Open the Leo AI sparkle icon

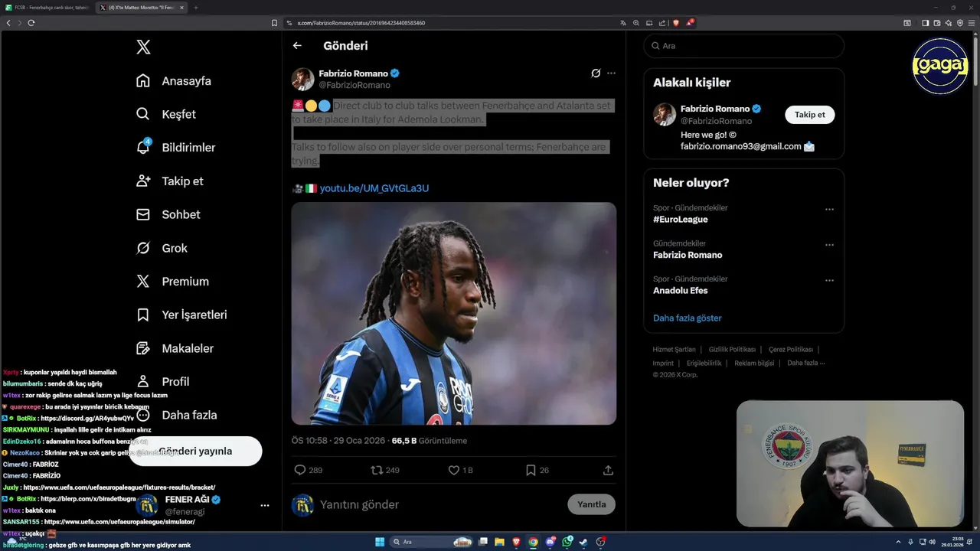pos(949,23)
